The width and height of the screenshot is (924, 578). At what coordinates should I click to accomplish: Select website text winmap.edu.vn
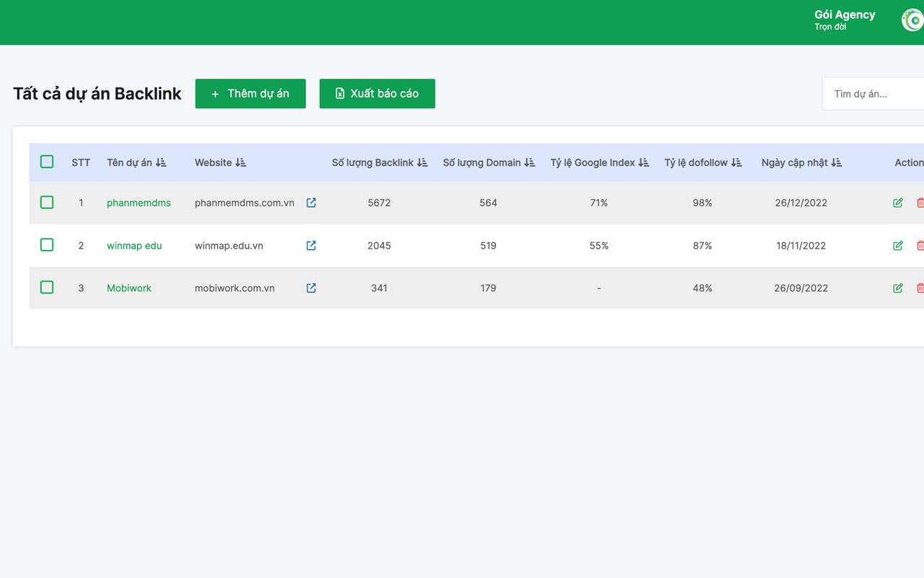pyautogui.click(x=229, y=246)
